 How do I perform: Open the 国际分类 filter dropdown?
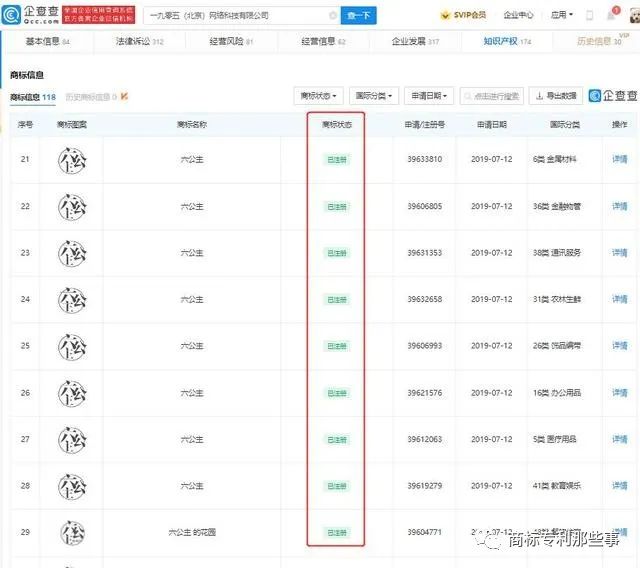point(374,96)
